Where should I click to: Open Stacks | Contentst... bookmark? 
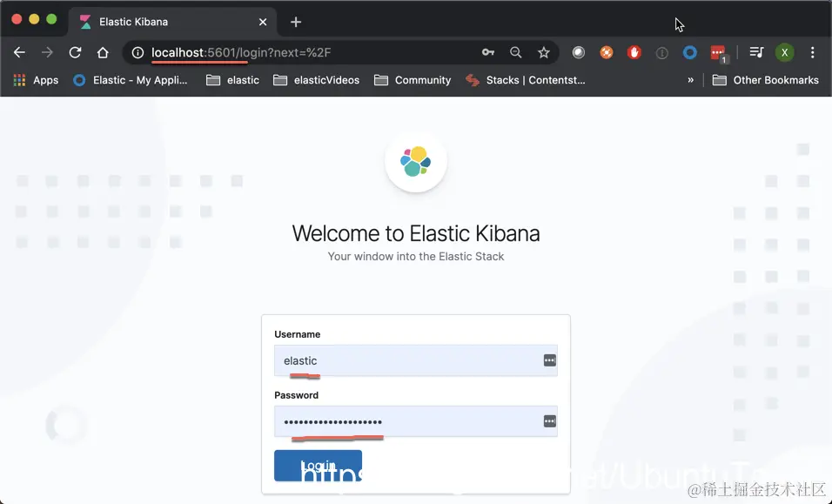(526, 80)
